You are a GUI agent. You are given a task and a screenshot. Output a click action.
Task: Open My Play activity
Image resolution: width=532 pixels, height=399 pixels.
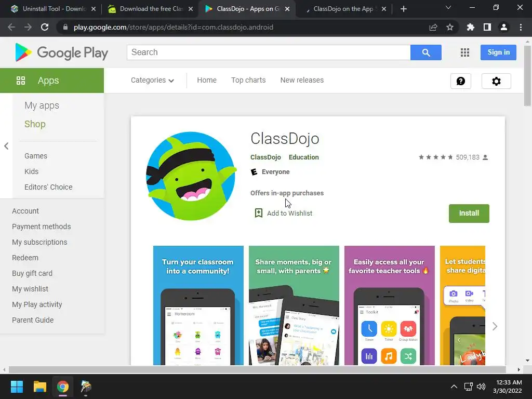pos(37,304)
